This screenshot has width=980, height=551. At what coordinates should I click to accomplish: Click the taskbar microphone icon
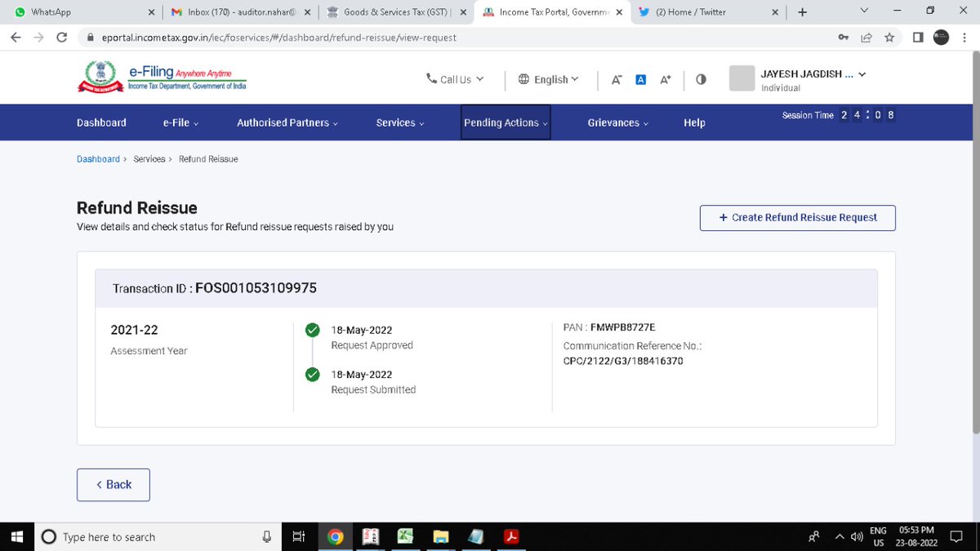click(266, 537)
